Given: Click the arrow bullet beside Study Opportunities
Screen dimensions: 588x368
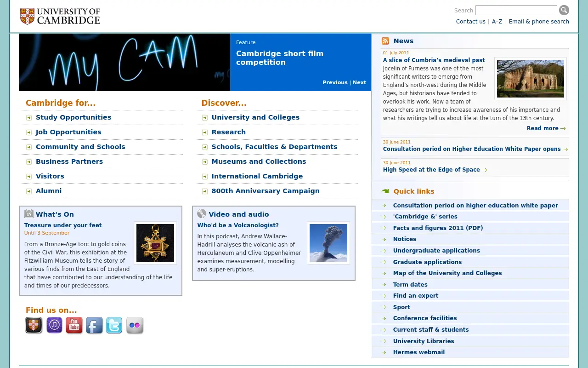Looking at the screenshot, I should point(29,118).
